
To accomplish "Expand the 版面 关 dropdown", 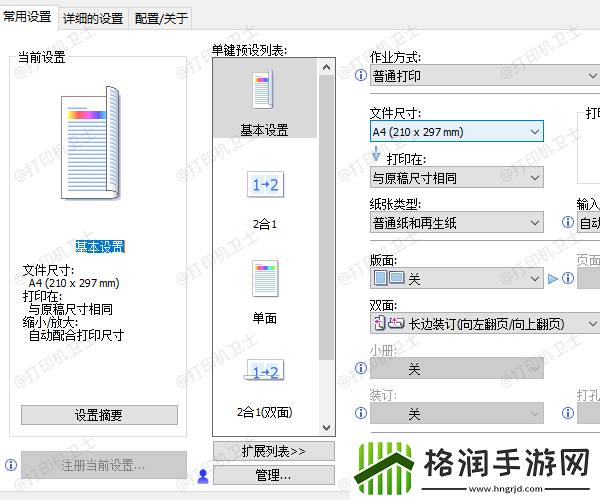I will 457,278.
